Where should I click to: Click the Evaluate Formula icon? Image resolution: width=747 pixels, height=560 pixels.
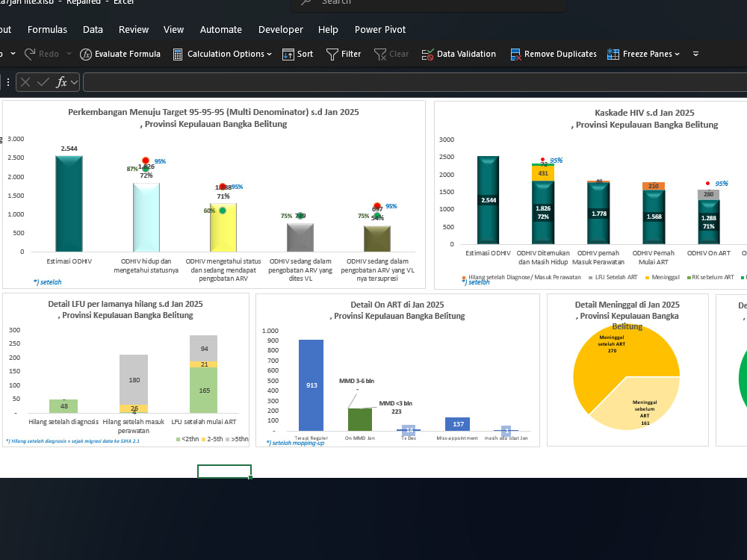(86, 55)
